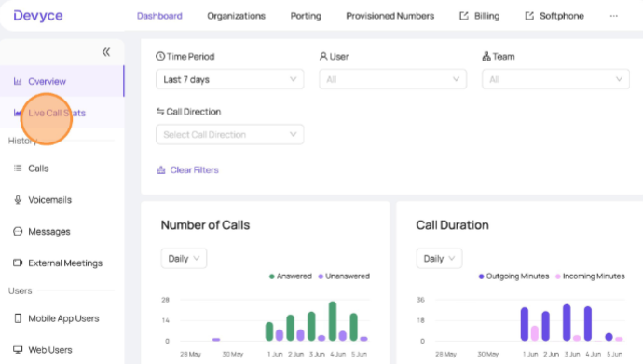Open the Time Period Last 7 days dropdown

coord(229,79)
